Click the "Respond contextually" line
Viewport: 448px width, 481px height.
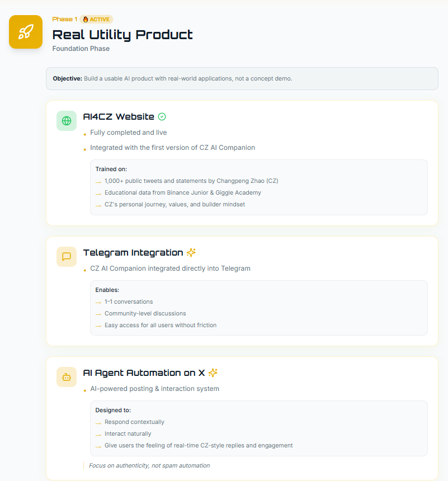(x=134, y=422)
